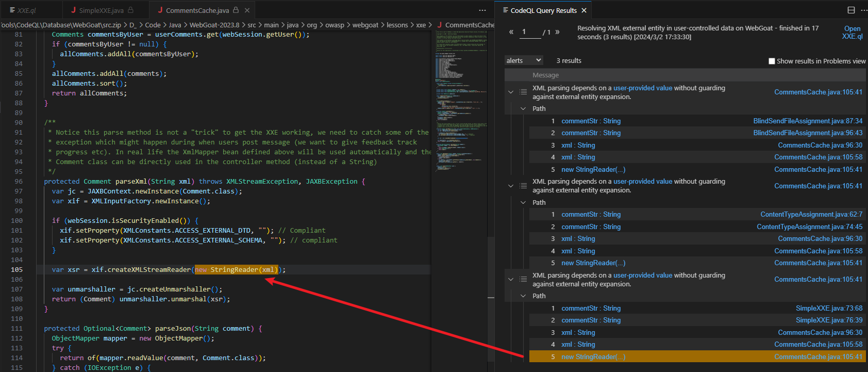The width and height of the screenshot is (868, 372).
Task: Collapse the first alert's Path section
Action: [x=523, y=108]
